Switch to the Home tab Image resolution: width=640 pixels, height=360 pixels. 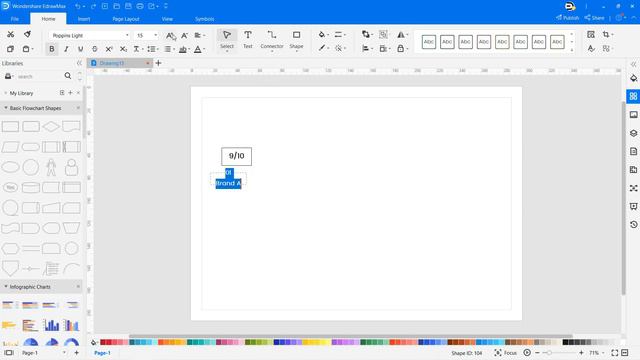[48, 19]
